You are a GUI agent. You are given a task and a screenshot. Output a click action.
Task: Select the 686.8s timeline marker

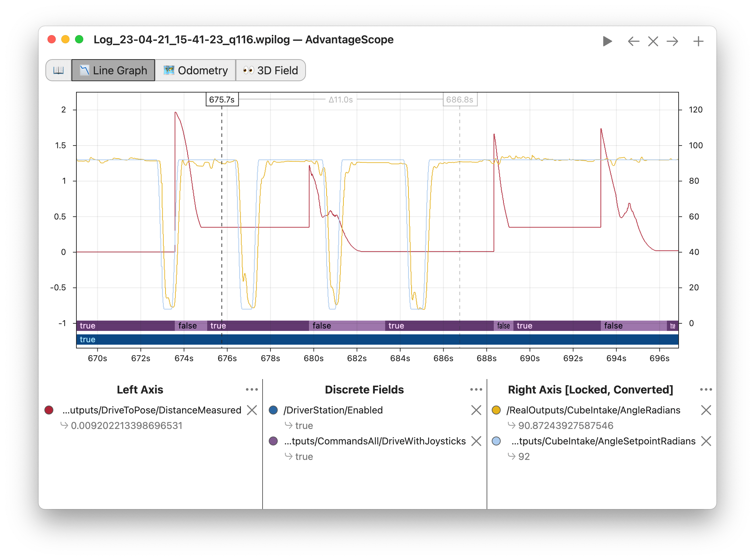460,100
